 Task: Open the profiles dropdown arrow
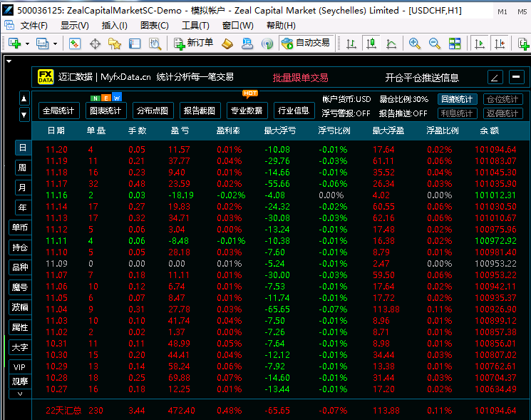click(x=55, y=43)
